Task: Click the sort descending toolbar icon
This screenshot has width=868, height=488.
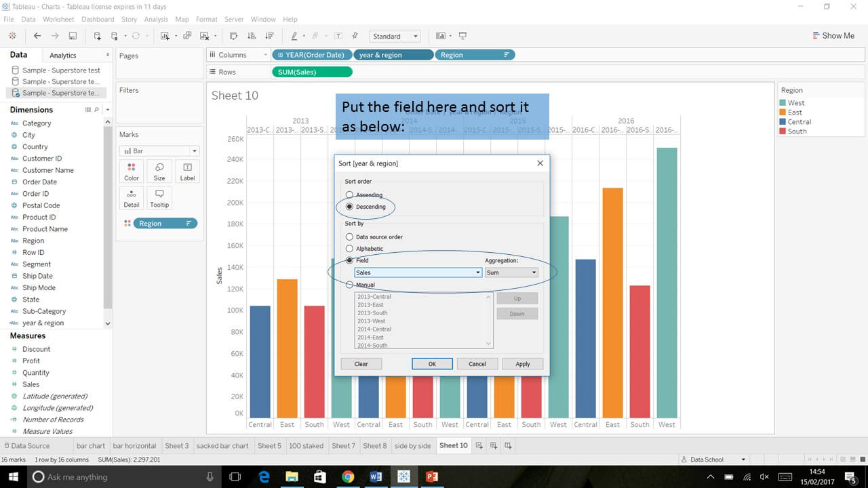Action: point(269,36)
